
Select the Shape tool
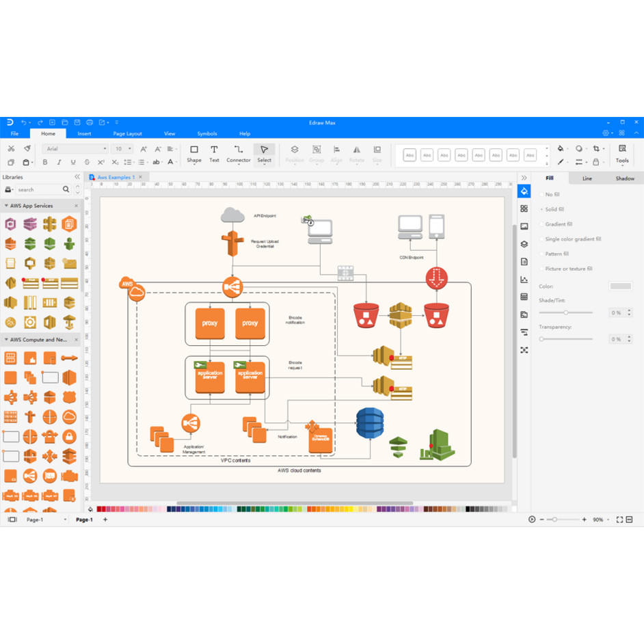point(194,154)
